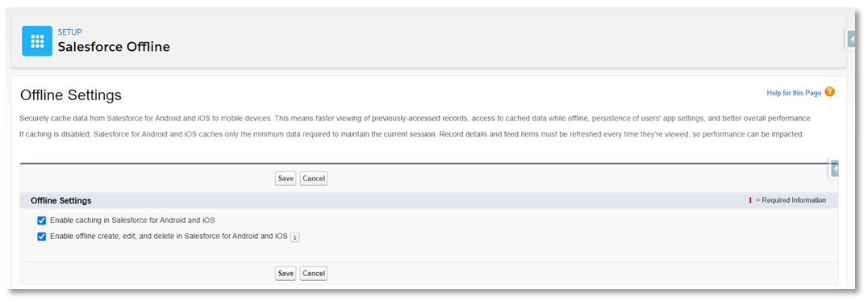Collapse the sidebar arrow tab beside Setup header

click(x=851, y=40)
